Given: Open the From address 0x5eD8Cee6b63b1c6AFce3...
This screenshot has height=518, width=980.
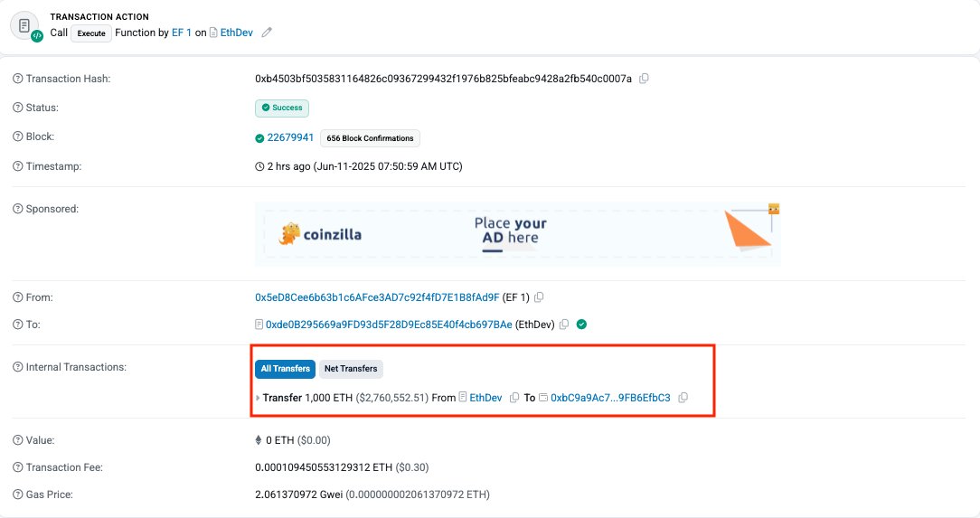Looking at the screenshot, I should tap(377, 297).
